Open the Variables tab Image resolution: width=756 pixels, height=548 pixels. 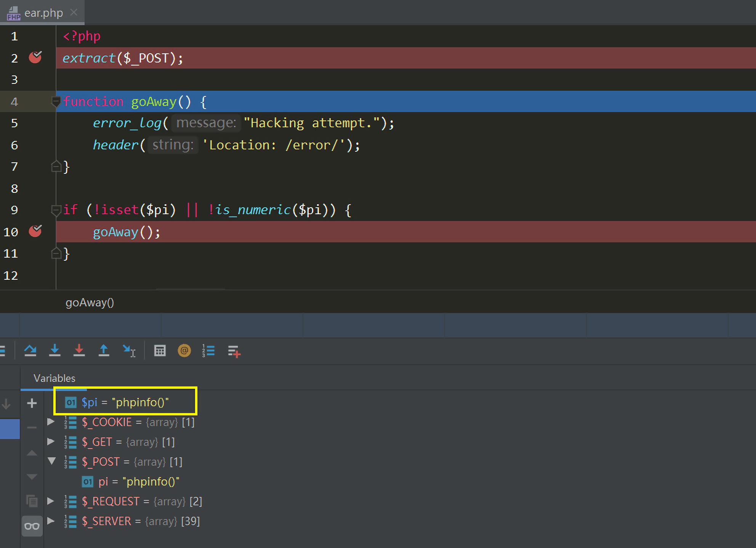coord(54,378)
